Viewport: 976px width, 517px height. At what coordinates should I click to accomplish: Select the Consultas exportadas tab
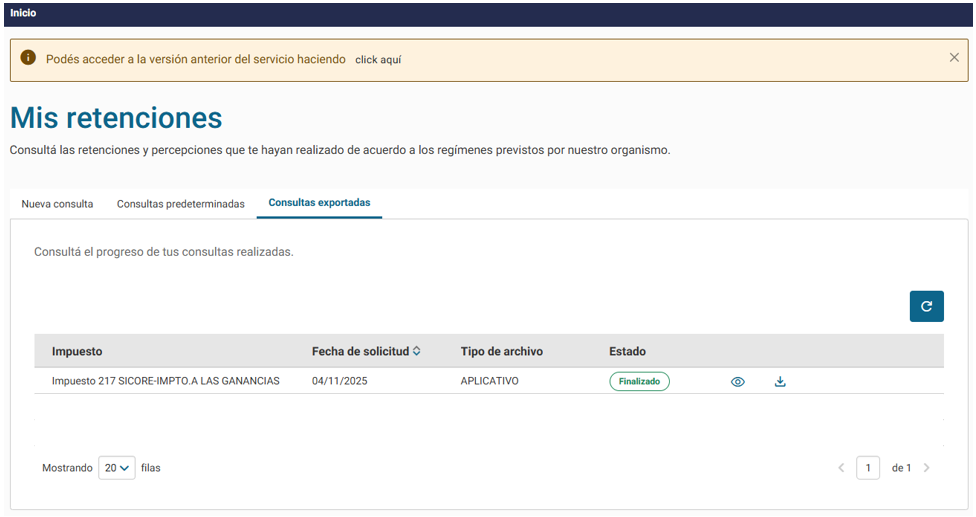[319, 203]
